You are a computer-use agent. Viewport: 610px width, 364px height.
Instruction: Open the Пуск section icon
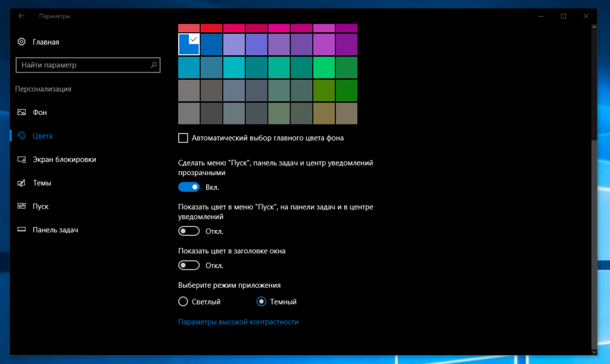pos(21,206)
